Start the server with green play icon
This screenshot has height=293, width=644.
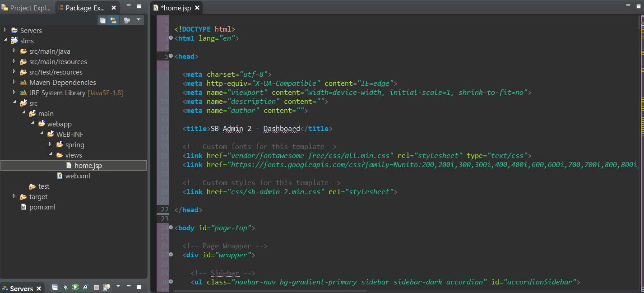point(75,287)
